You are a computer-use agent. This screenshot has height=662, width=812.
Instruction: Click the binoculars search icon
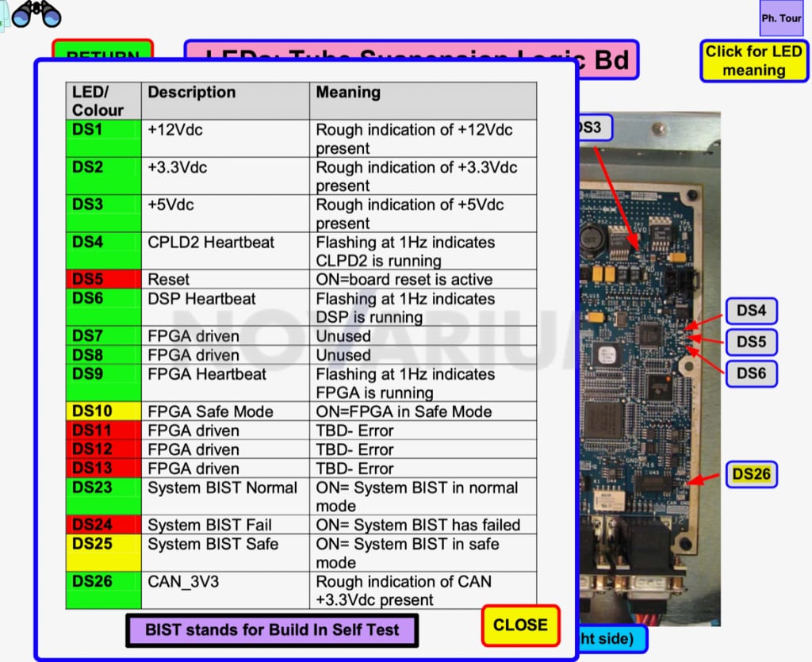(x=36, y=14)
